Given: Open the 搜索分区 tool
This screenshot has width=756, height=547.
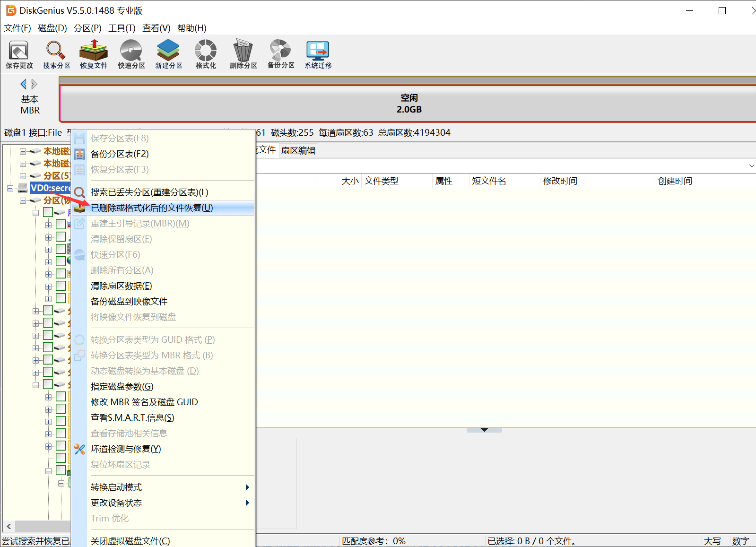Looking at the screenshot, I should pos(56,54).
